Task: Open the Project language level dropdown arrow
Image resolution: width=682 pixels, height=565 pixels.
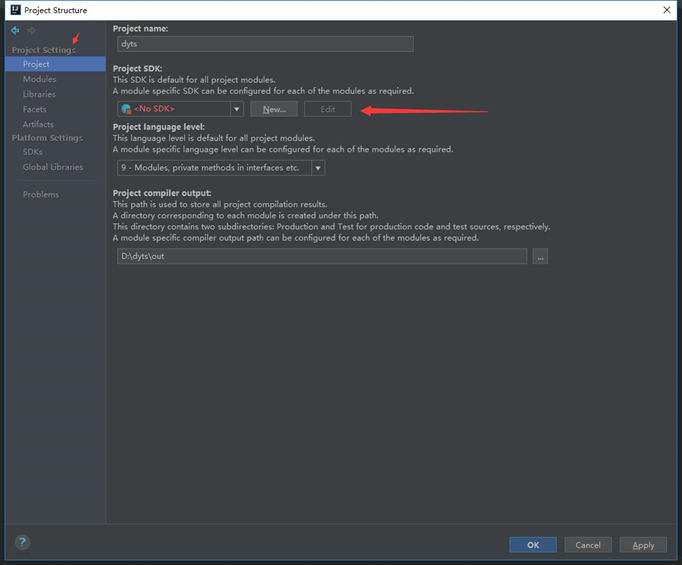Action: pyautogui.click(x=318, y=168)
